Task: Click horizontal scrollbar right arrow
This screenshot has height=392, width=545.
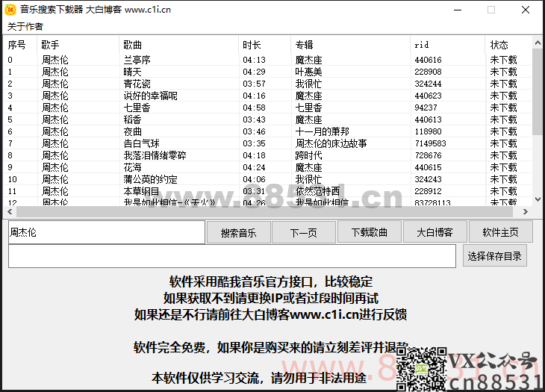Action: pyautogui.click(x=526, y=211)
